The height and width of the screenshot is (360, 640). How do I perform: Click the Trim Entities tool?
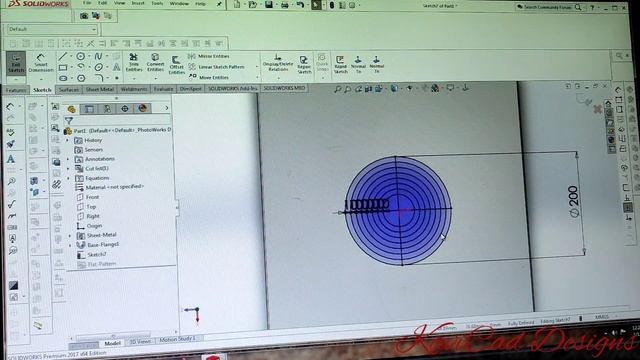133,62
